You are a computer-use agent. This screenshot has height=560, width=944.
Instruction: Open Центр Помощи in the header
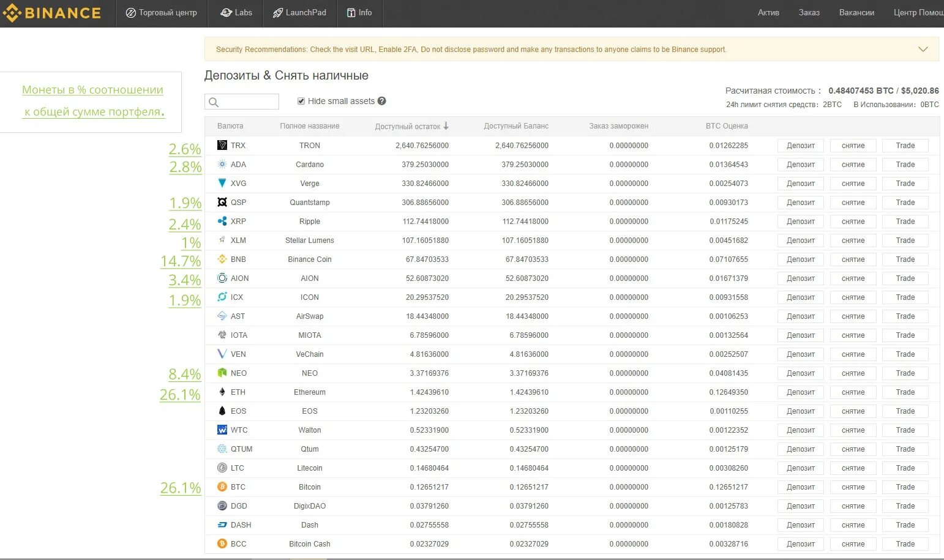click(x=918, y=13)
